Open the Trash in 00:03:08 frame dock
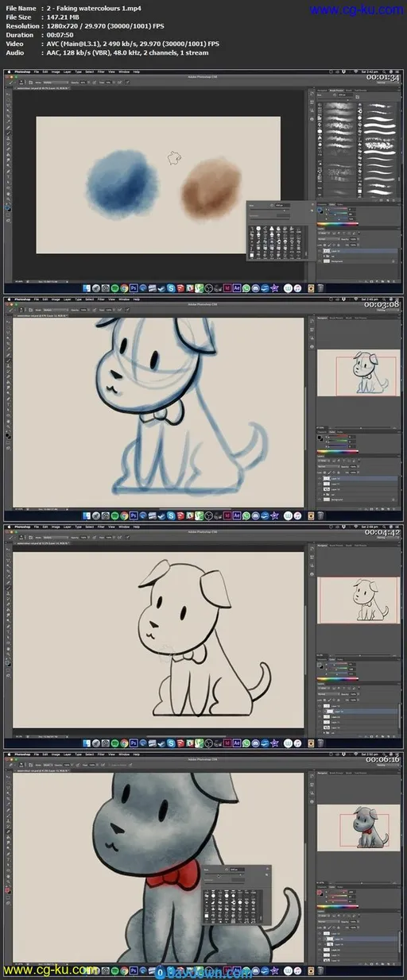The height and width of the screenshot is (980, 407). (x=320, y=515)
